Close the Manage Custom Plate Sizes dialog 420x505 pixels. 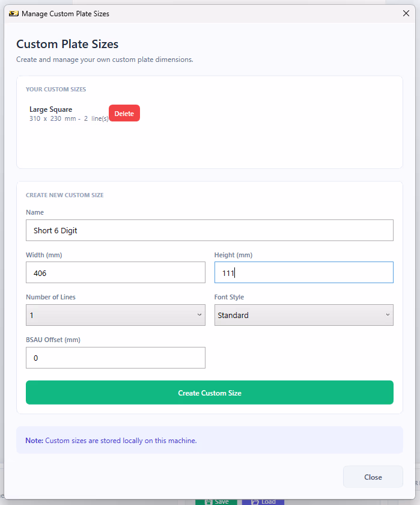click(406, 13)
